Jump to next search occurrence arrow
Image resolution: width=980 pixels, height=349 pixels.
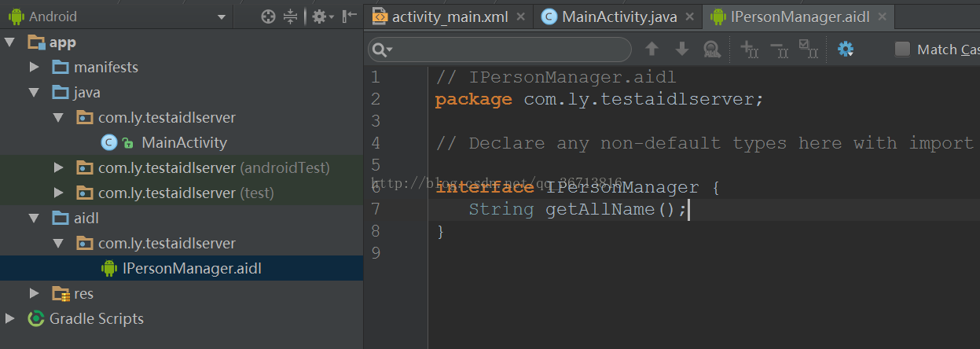point(682,50)
